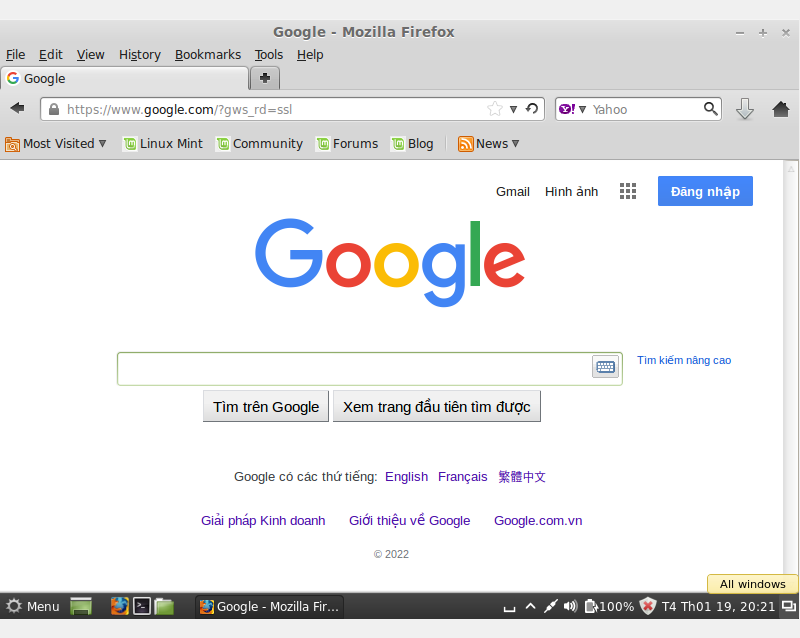Open the View menu
The height and width of the screenshot is (638, 800).
coord(90,55)
